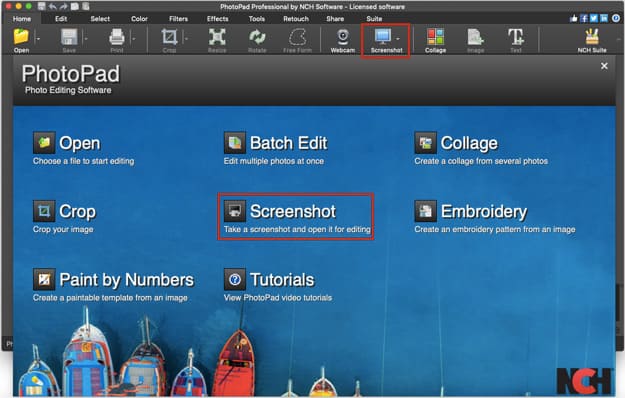625x398 pixels.
Task: Click the Screenshot toolbar icon
Action: [383, 37]
